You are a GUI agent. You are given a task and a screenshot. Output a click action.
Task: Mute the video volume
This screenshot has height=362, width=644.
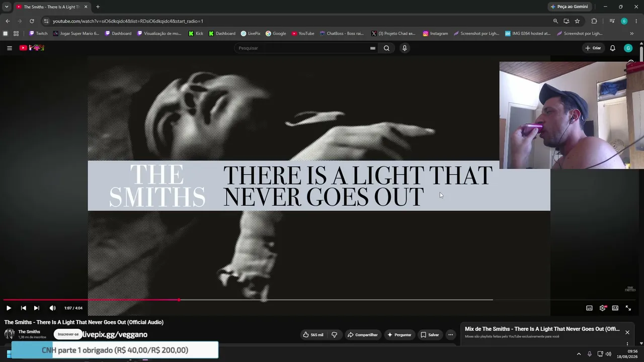[x=52, y=308]
